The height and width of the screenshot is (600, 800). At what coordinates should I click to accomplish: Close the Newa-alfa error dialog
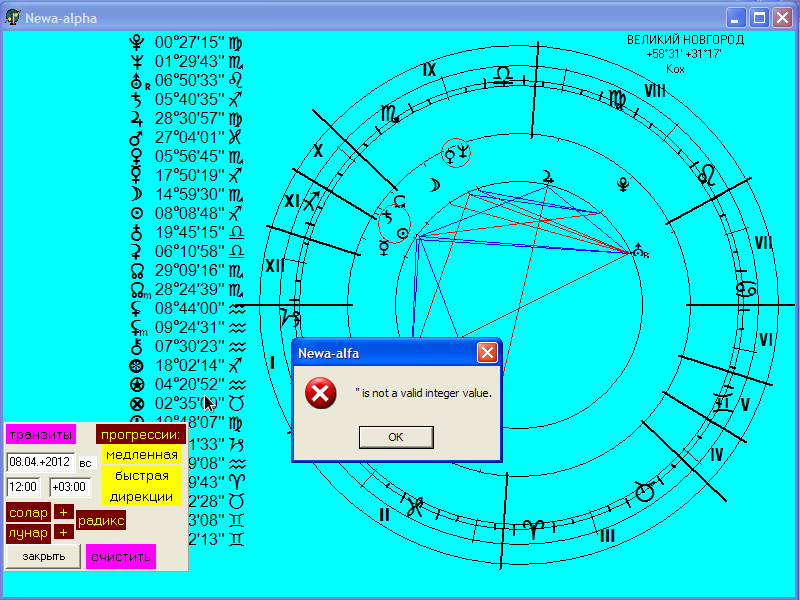click(487, 353)
